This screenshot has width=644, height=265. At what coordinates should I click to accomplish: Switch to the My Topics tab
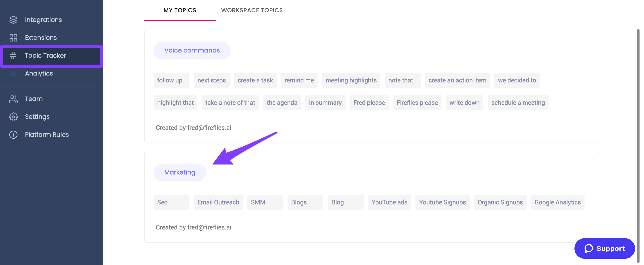click(x=180, y=10)
